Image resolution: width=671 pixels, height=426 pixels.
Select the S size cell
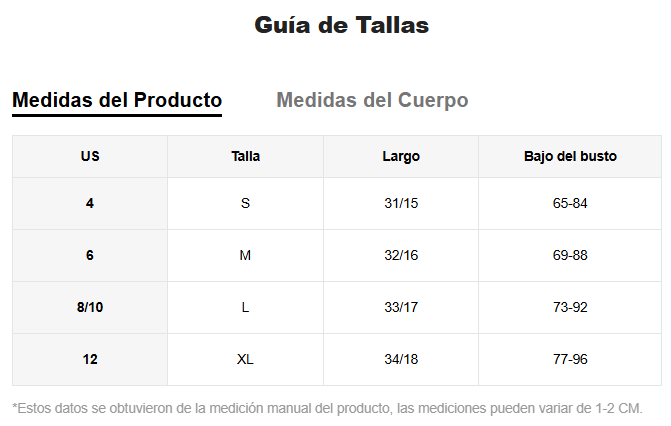[x=245, y=203]
